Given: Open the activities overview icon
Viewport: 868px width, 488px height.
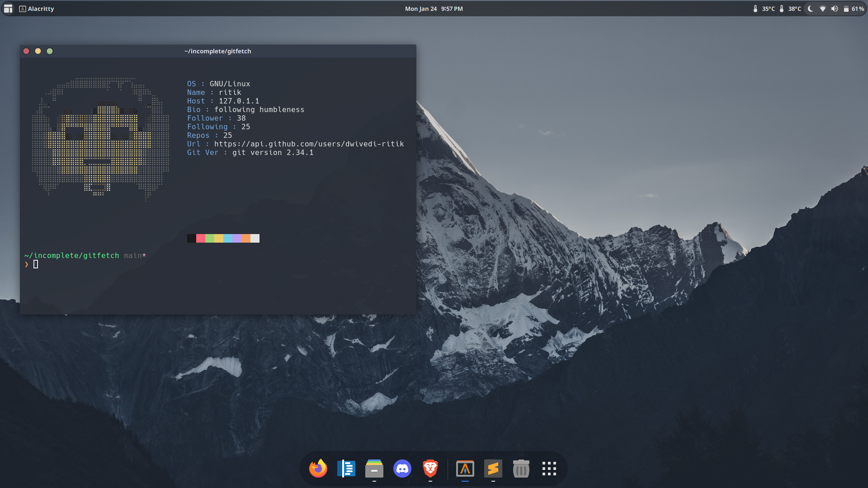Looking at the screenshot, I should (8, 9).
